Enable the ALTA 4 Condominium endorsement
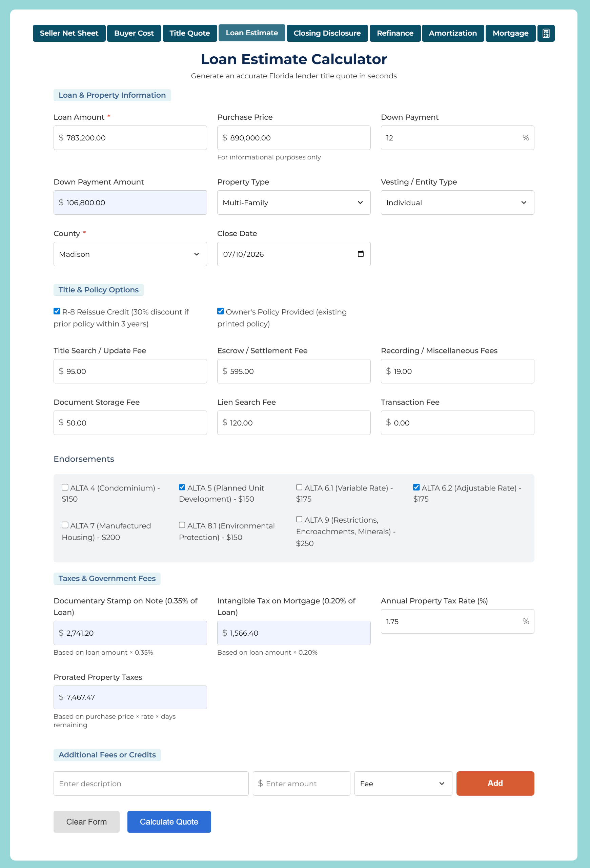 tap(65, 487)
